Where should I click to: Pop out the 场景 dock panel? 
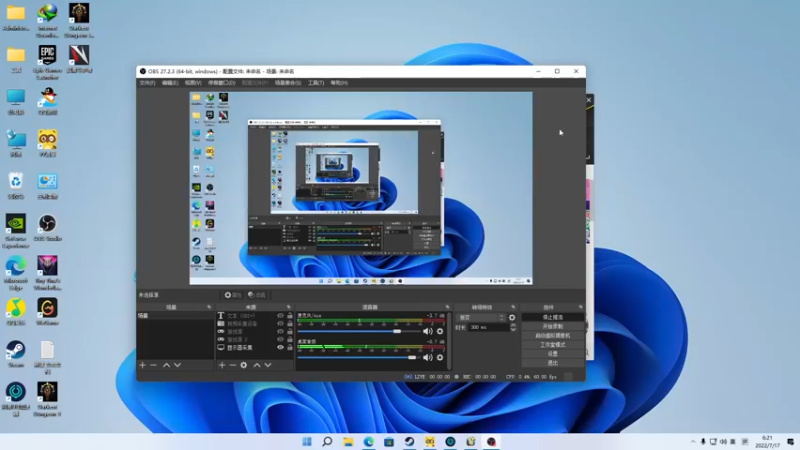coord(209,307)
